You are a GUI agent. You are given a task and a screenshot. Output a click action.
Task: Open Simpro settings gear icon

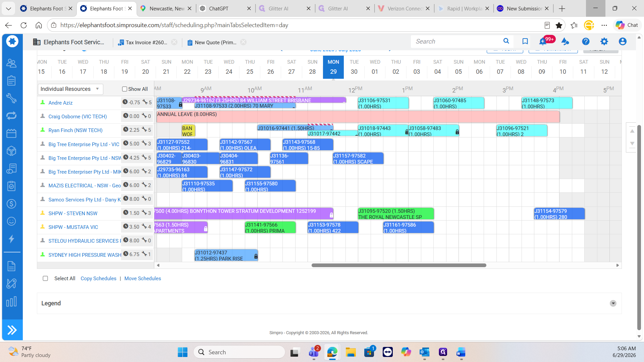604,41
